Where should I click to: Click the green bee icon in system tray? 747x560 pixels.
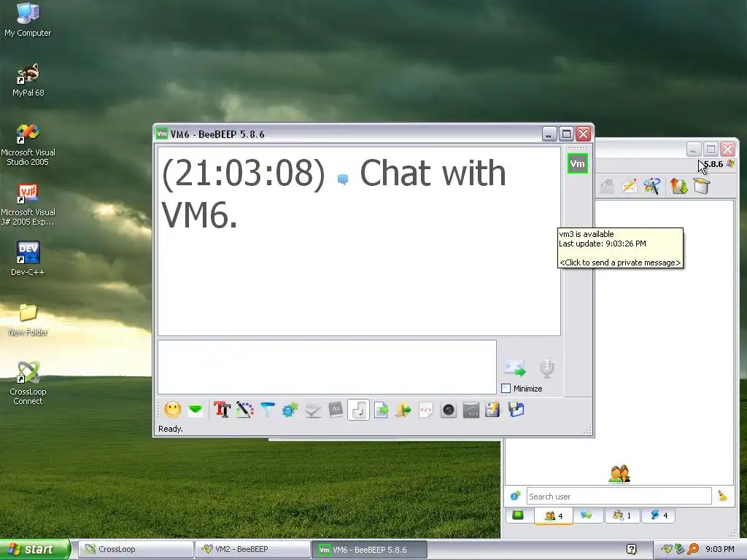tap(667, 549)
